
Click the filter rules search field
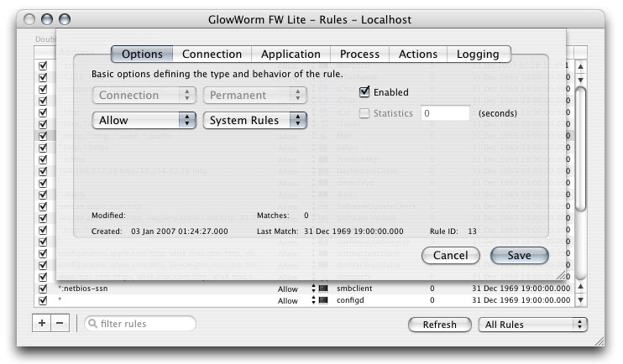coord(140,324)
